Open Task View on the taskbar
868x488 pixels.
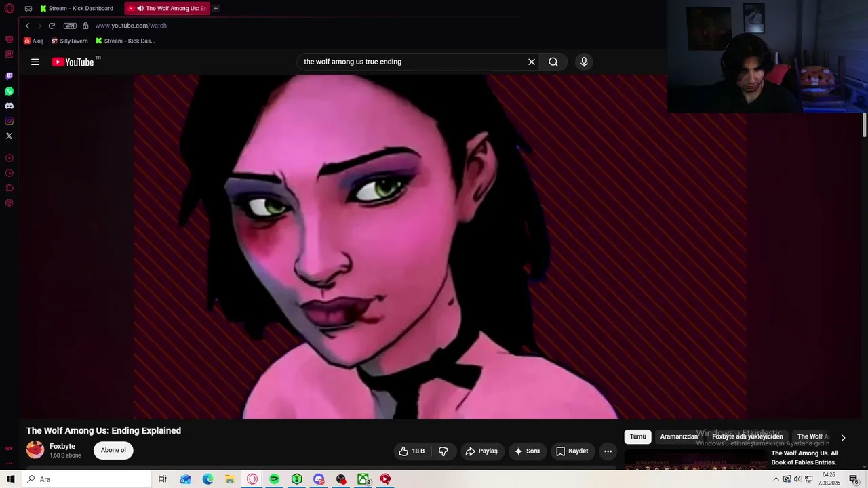(163, 479)
